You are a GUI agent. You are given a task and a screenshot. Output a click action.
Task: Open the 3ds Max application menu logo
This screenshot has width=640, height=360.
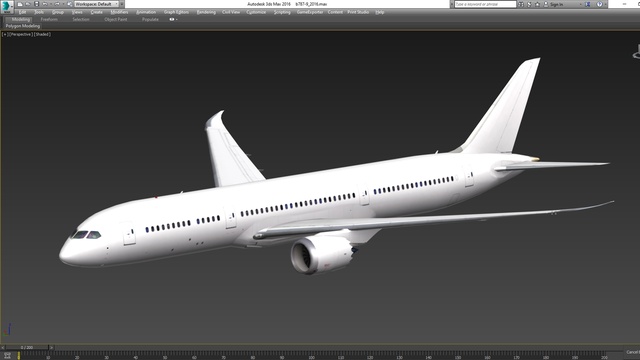(7, 7)
